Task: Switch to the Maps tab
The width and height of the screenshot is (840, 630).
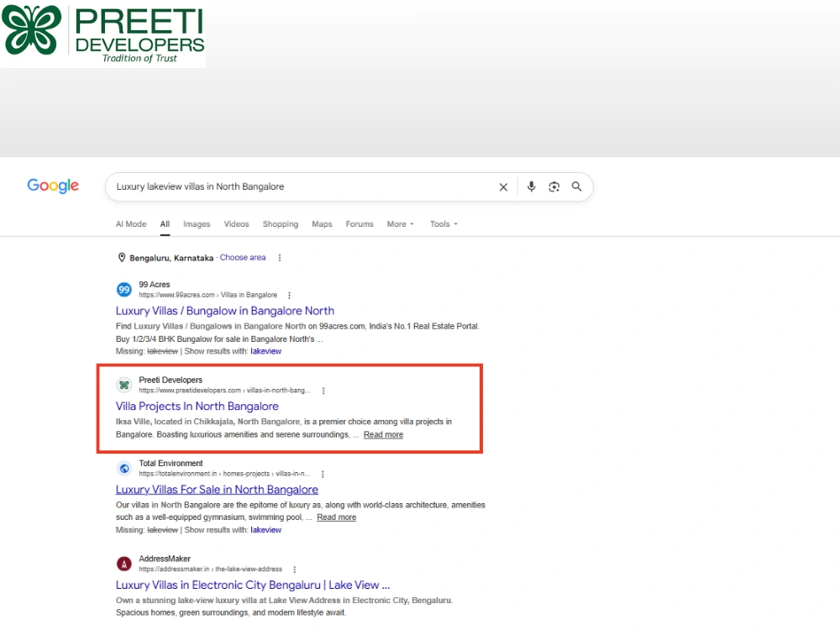Action: pyautogui.click(x=322, y=224)
